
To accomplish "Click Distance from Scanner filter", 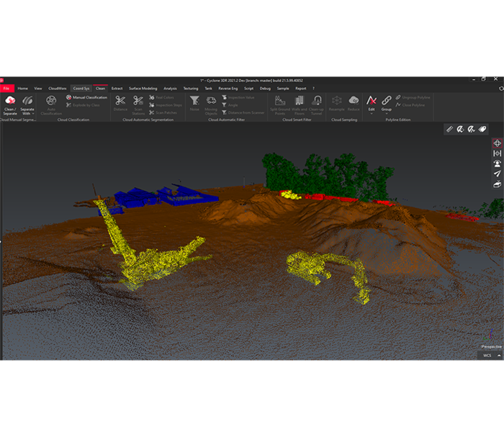I will click(243, 113).
